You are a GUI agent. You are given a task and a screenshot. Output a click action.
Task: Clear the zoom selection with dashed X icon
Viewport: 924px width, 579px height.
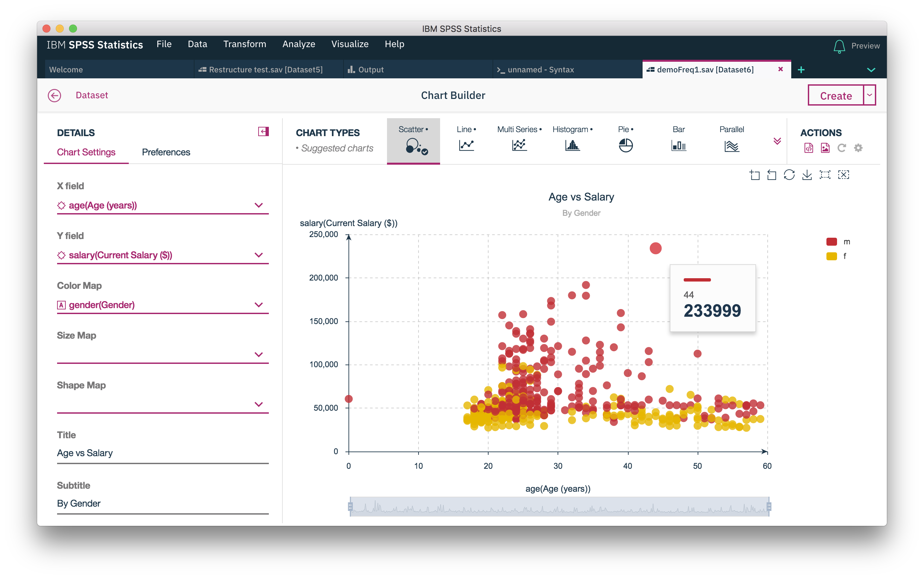pos(844,175)
